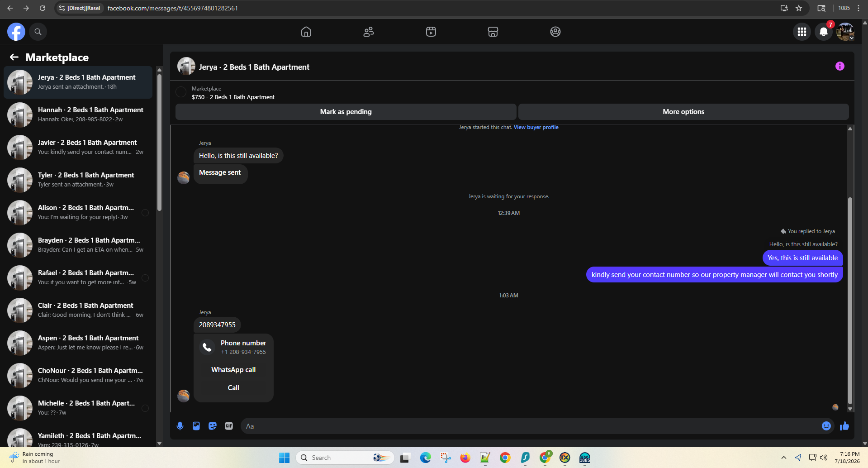Click the browser address bar URL
This screenshot has height=468, width=868.
[173, 8]
